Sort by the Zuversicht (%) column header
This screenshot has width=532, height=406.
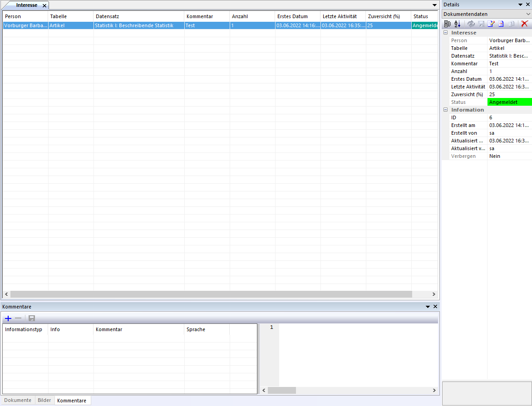tap(384, 16)
